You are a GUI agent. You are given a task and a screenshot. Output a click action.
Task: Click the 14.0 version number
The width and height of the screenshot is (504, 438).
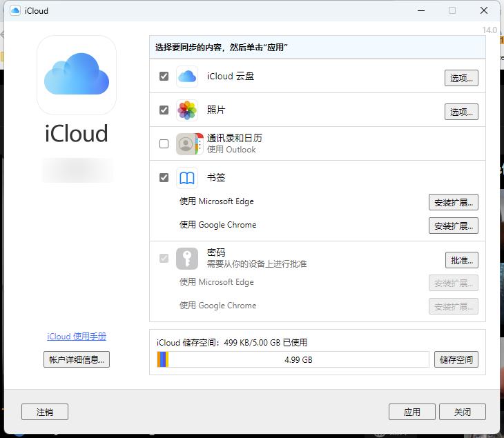pos(490,30)
